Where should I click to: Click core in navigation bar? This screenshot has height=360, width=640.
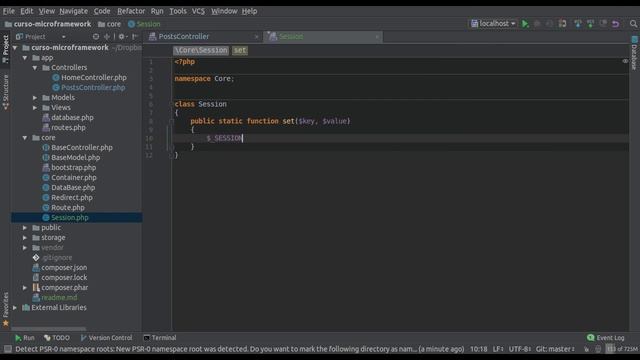pos(109,24)
